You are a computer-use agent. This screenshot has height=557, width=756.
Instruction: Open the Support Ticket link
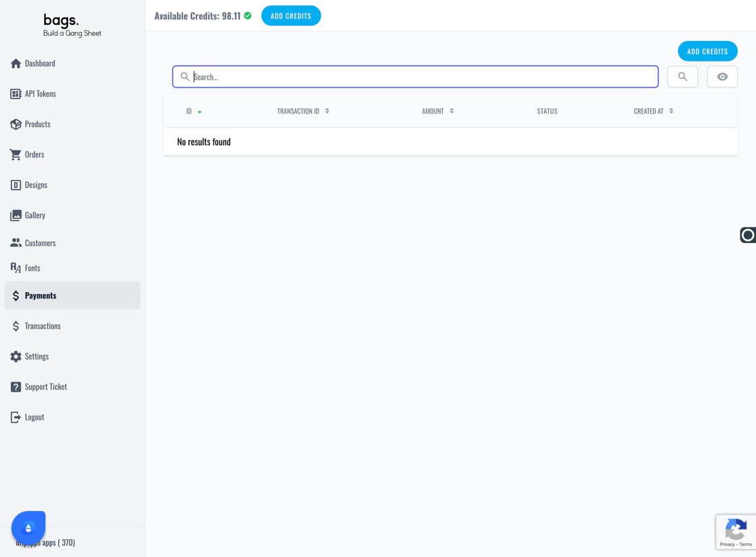click(46, 387)
